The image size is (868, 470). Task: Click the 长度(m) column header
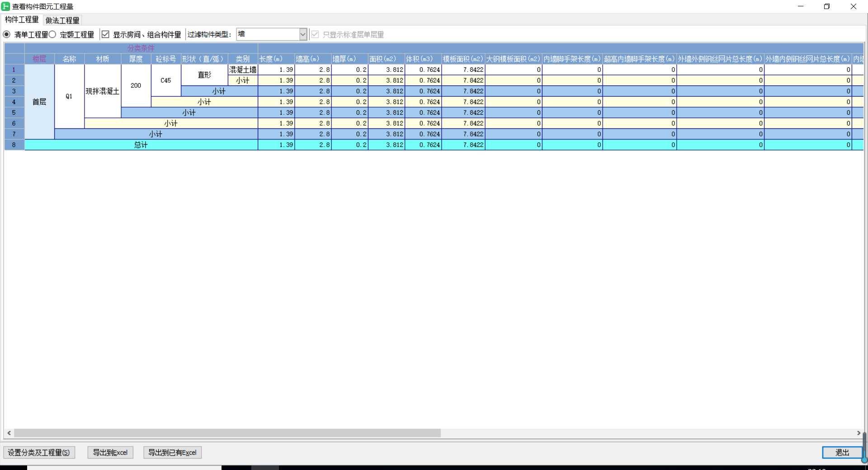coord(276,59)
